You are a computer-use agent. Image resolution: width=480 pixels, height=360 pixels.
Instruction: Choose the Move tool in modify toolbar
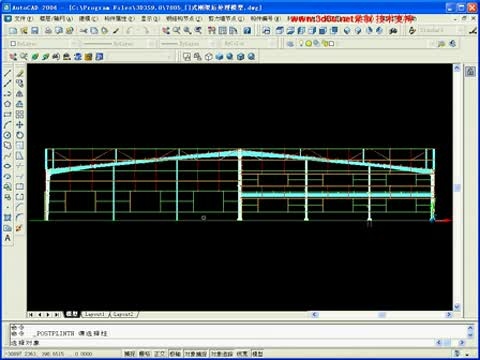click(20, 125)
